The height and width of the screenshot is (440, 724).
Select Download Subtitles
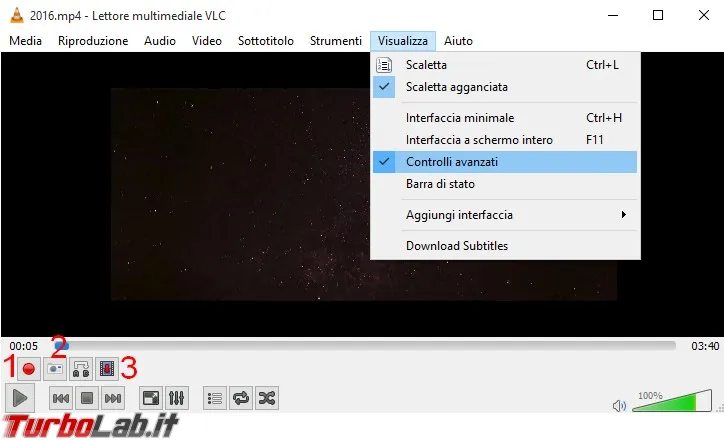[x=505, y=246]
